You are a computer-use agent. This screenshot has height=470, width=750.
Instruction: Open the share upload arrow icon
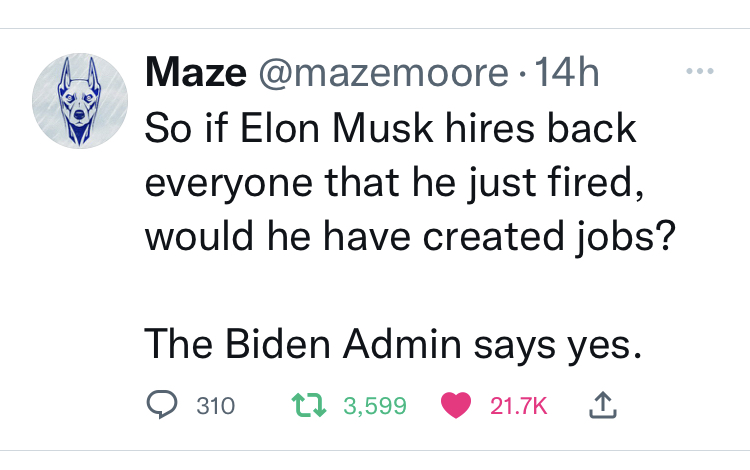(603, 405)
